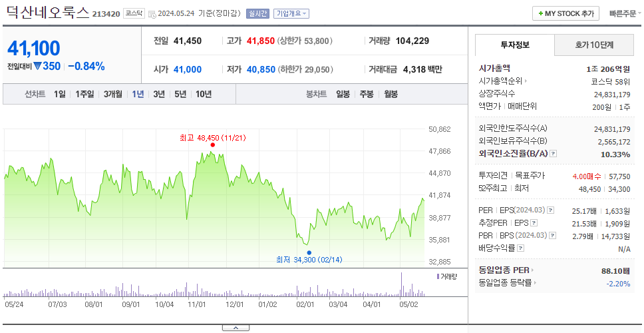
Task: Click the 코스닥 market label
Action: [x=134, y=13]
